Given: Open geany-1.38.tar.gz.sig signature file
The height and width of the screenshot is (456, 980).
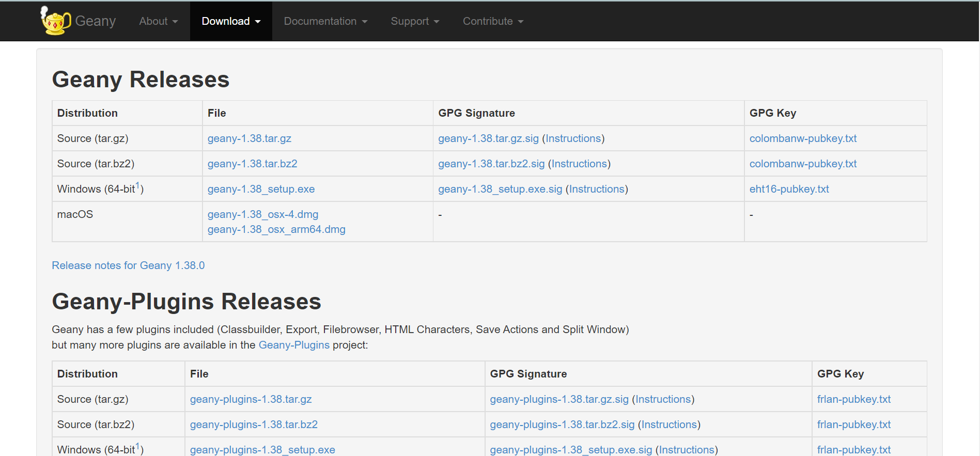Looking at the screenshot, I should pos(488,138).
